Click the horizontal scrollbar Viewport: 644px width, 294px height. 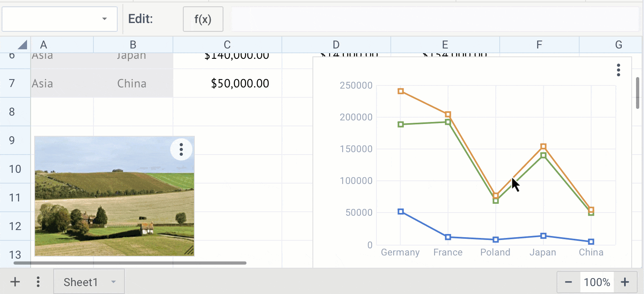130,263
